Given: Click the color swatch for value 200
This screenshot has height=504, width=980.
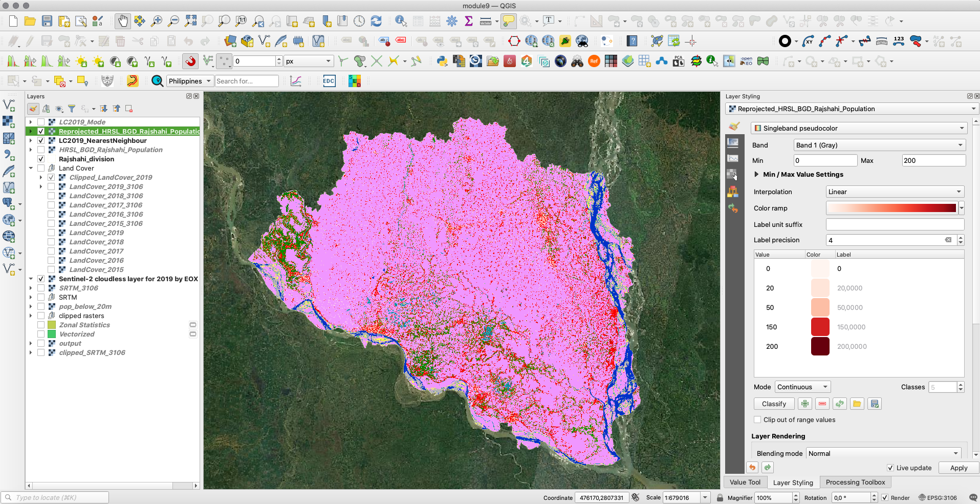Looking at the screenshot, I should click(820, 346).
